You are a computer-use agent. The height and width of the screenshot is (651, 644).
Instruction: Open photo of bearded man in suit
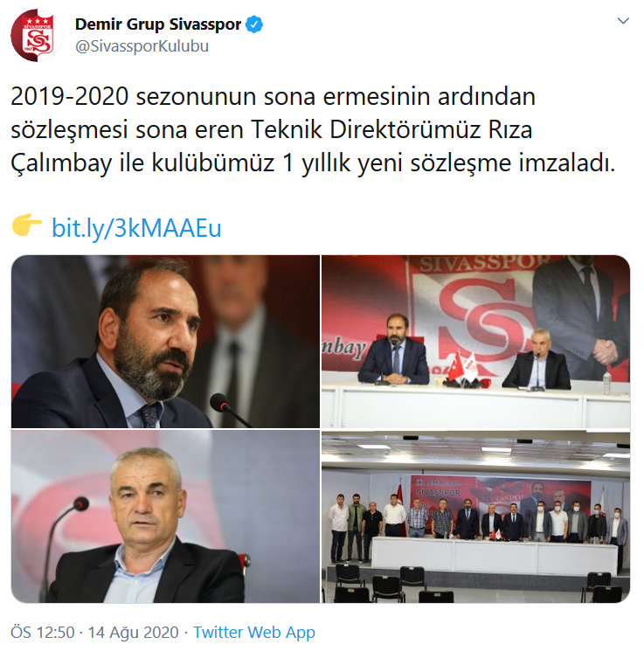pos(165,342)
